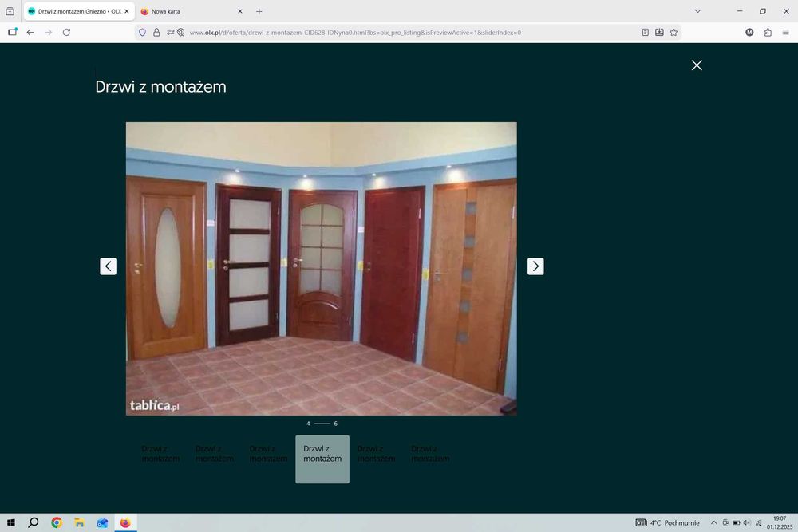This screenshot has width=798, height=532.
Task: Go forward with the forward arrow
Action: (49, 32)
